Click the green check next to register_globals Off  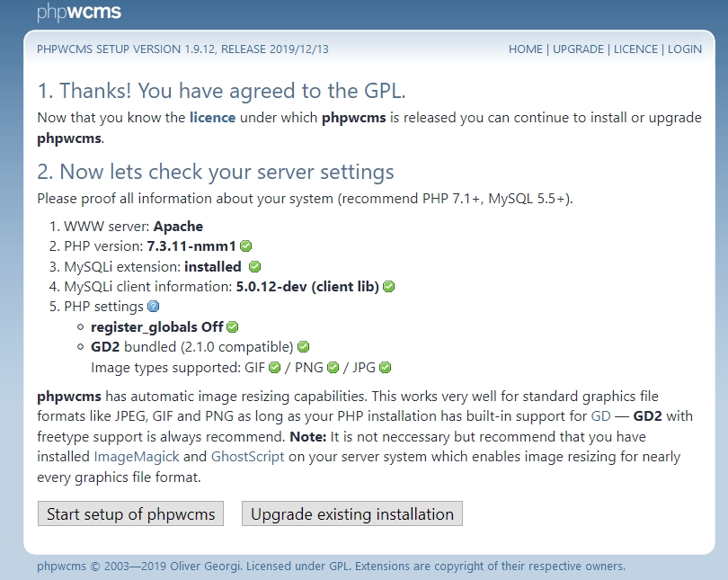coord(233,327)
